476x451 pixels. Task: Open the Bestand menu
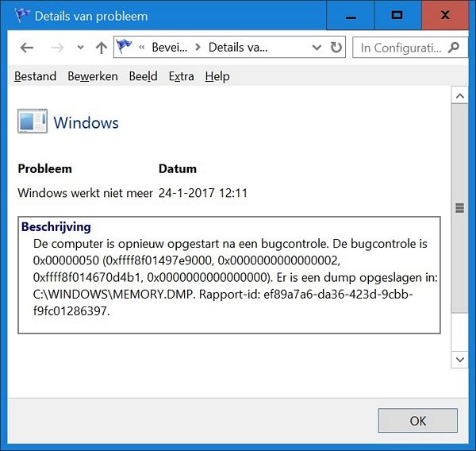(35, 76)
